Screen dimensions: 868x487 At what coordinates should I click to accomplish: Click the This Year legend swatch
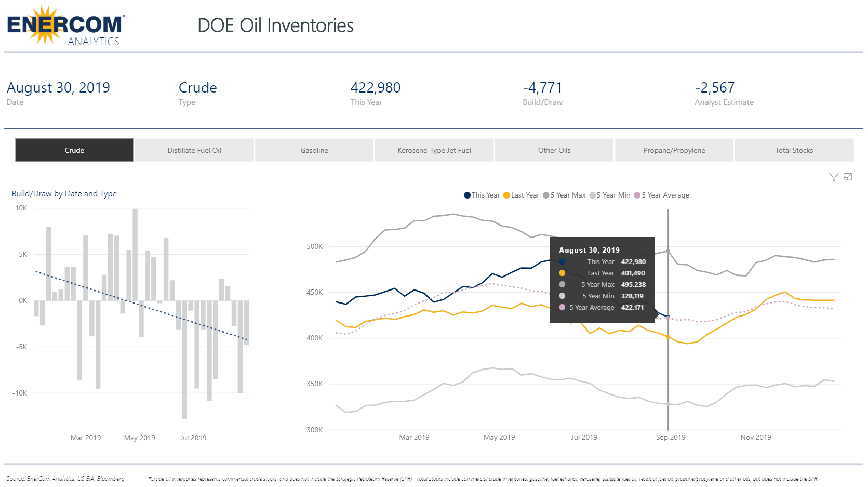click(467, 195)
